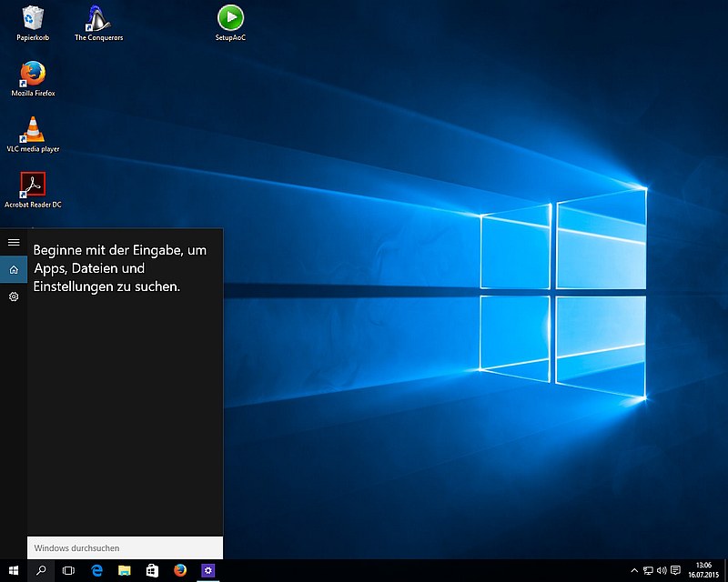The width and height of the screenshot is (728, 582).
Task: Show hidden system tray icons
Action: tap(633, 570)
